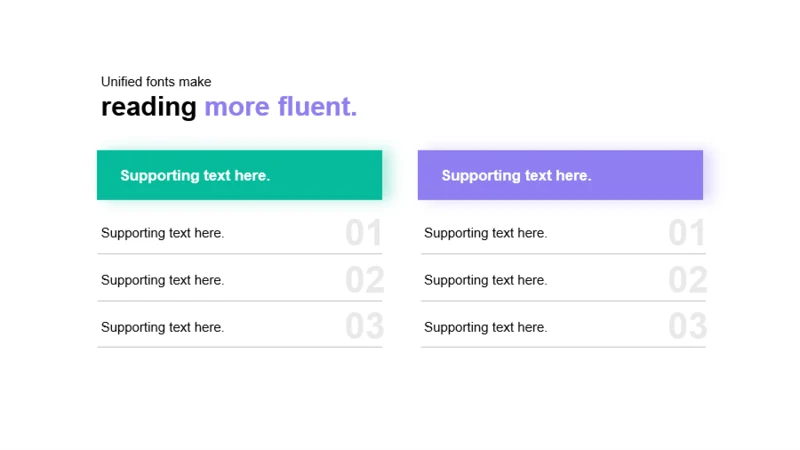Click the divider line beneath purple column's 01 row

tap(563, 254)
